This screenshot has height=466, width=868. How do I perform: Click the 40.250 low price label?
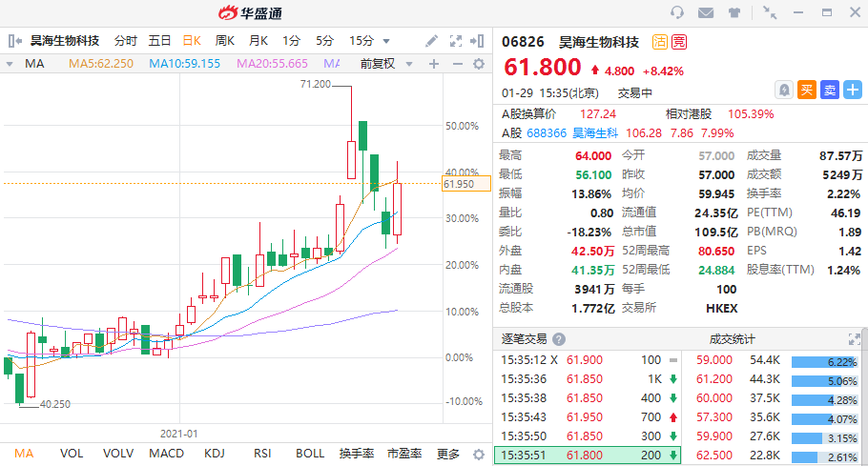tap(54, 405)
